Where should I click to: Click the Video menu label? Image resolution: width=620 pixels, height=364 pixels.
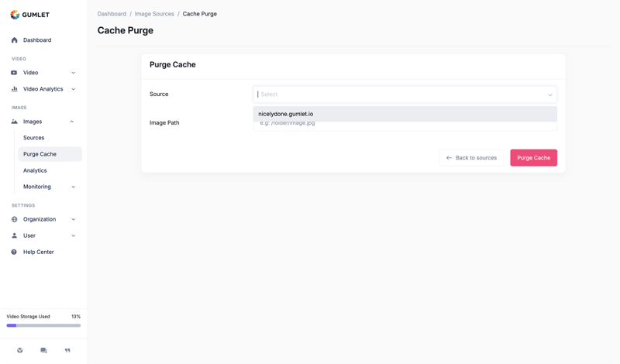(x=30, y=73)
